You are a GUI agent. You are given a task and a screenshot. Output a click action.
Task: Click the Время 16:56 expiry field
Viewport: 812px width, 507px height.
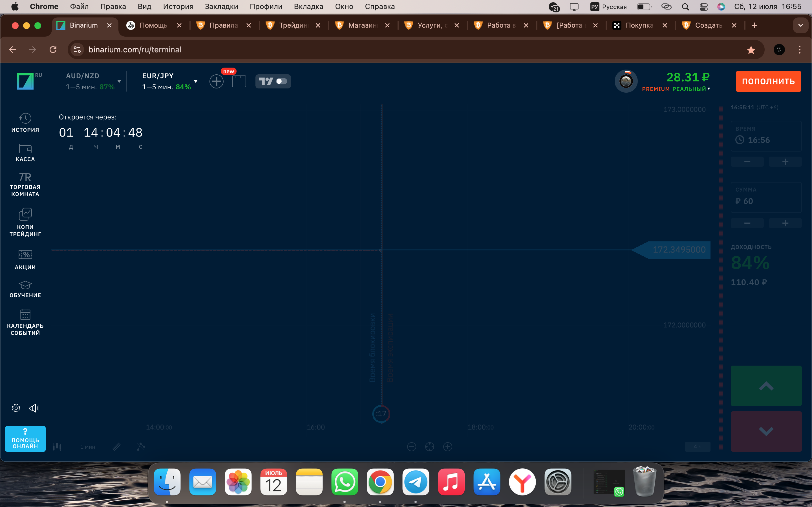coord(766,137)
